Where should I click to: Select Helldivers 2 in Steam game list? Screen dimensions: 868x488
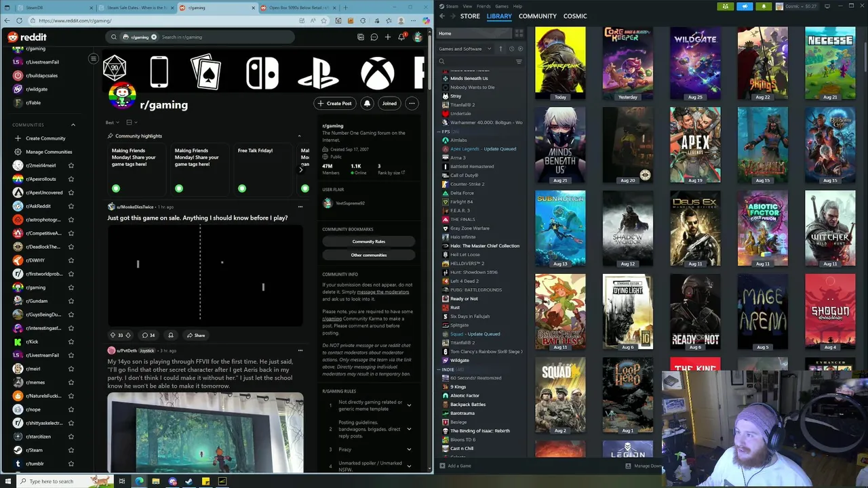(467, 263)
